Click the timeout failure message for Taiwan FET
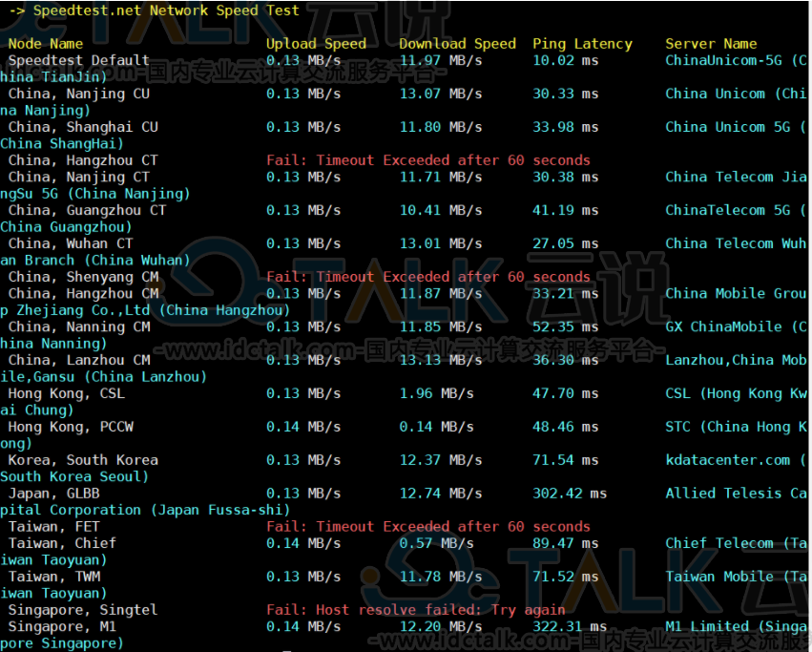 (428, 527)
